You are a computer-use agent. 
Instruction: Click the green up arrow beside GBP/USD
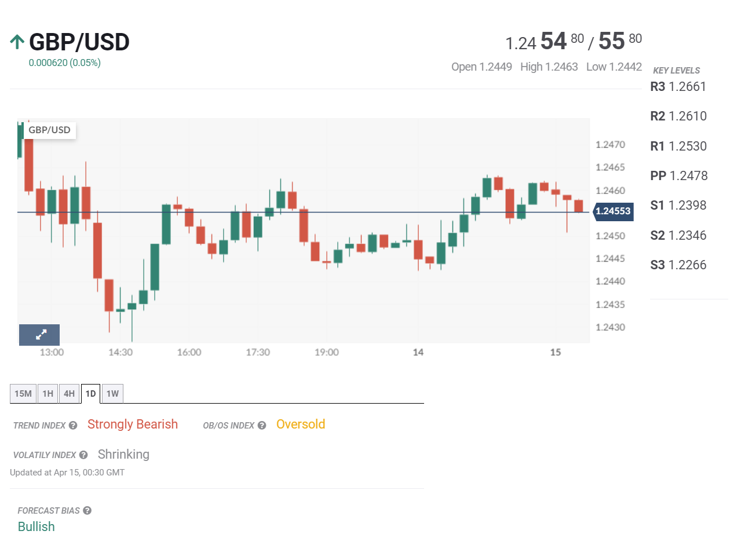tap(17, 41)
